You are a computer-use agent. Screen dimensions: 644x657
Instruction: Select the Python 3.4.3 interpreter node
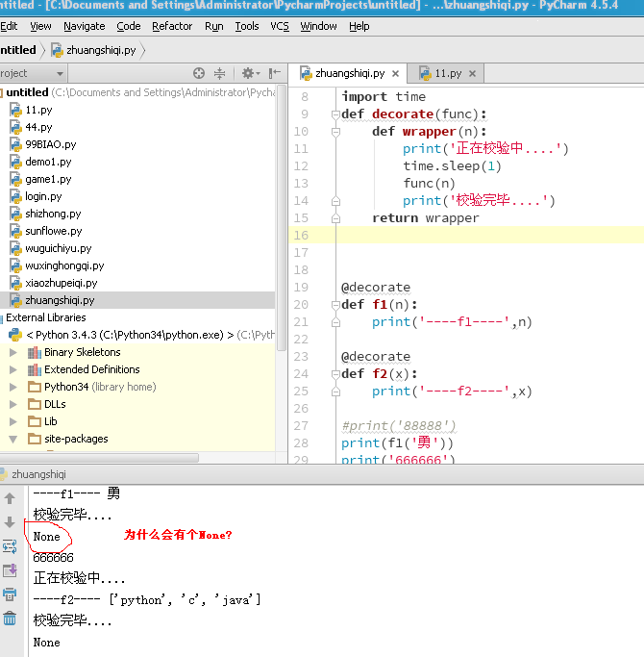tap(130, 335)
